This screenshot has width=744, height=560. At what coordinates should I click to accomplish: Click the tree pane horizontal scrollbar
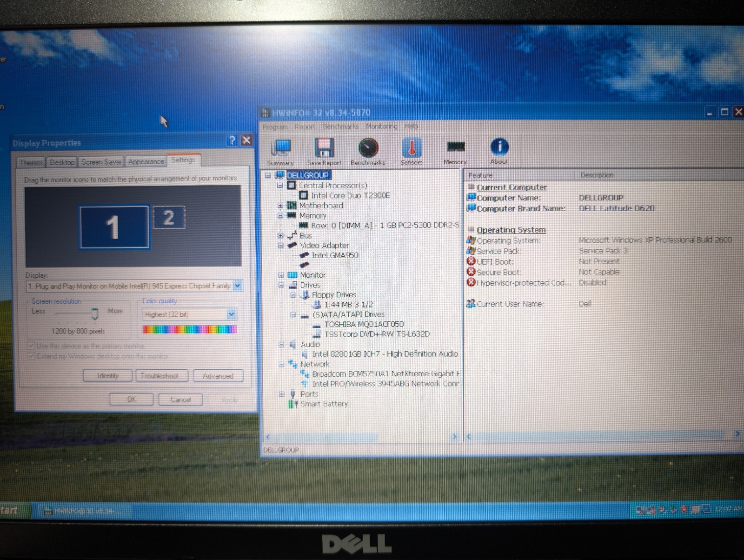coord(361,437)
